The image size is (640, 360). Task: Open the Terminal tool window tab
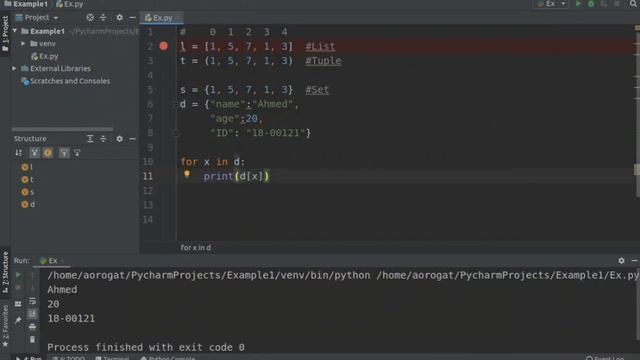[112, 358]
